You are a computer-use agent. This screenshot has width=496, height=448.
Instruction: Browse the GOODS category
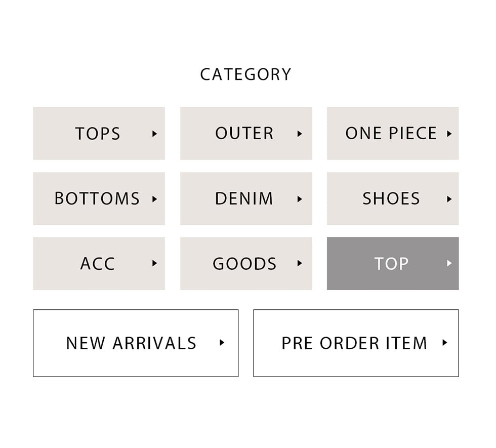(244, 264)
